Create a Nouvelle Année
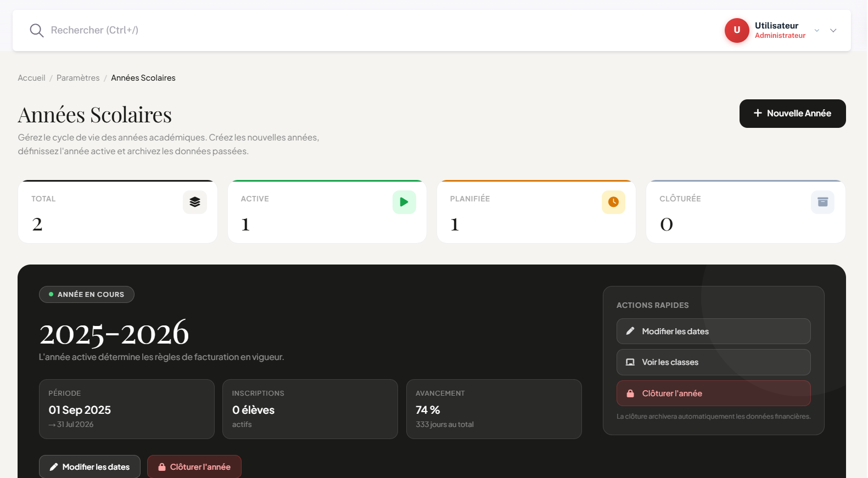The image size is (868, 478). (792, 114)
